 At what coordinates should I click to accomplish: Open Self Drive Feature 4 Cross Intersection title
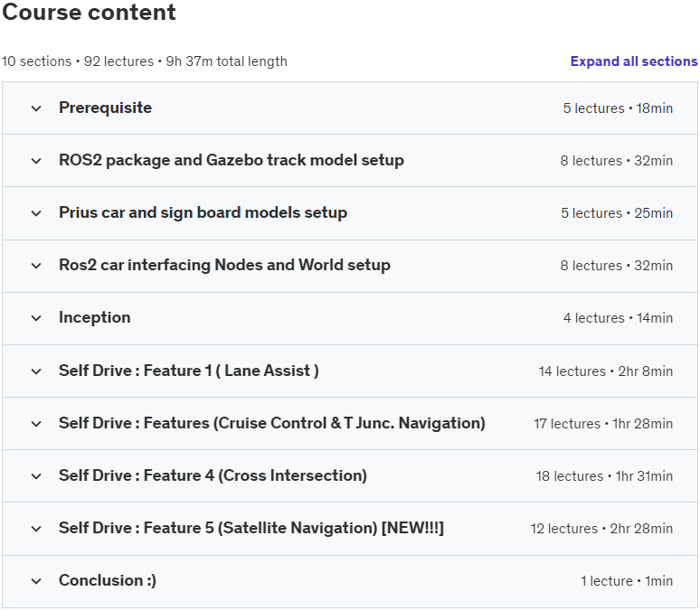(x=213, y=475)
